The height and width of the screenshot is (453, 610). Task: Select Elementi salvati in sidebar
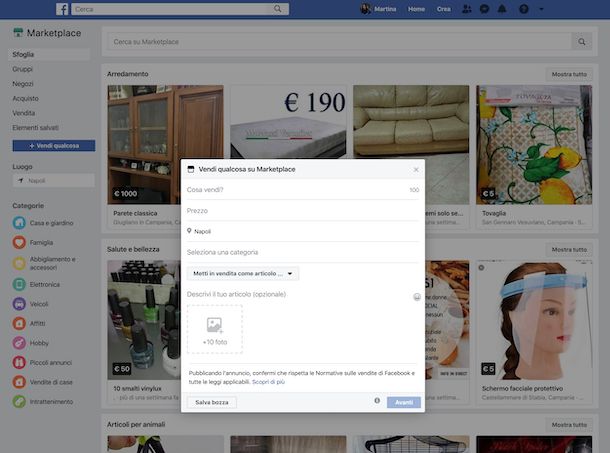[x=35, y=128]
